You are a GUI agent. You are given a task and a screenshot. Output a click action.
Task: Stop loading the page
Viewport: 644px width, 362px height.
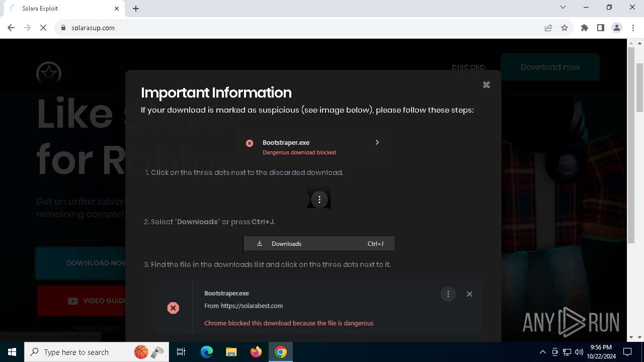43,28
